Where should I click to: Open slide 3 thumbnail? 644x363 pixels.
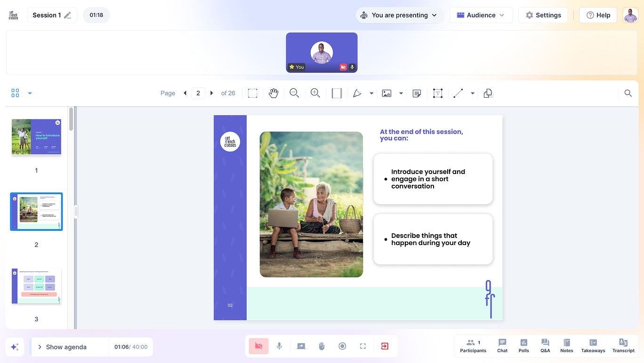point(36,286)
